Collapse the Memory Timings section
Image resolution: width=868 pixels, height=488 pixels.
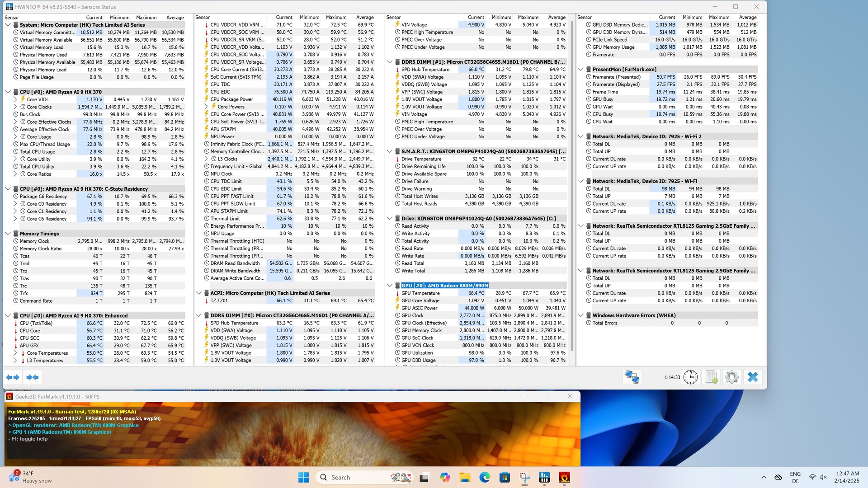coord(8,234)
